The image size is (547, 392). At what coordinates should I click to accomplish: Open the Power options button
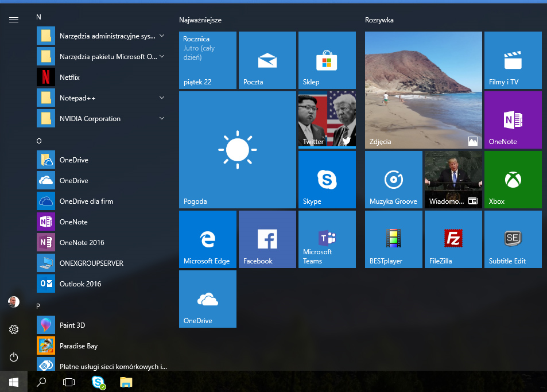point(14,357)
